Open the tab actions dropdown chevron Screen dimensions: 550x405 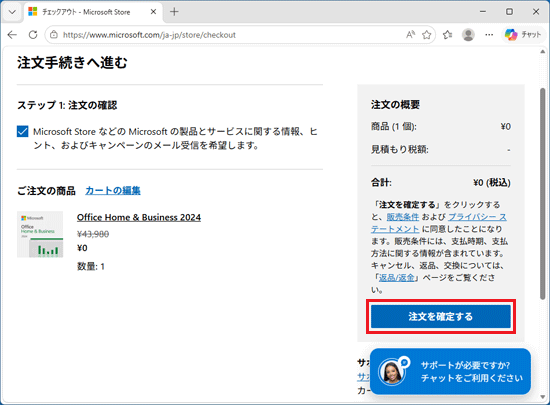[x=12, y=12]
